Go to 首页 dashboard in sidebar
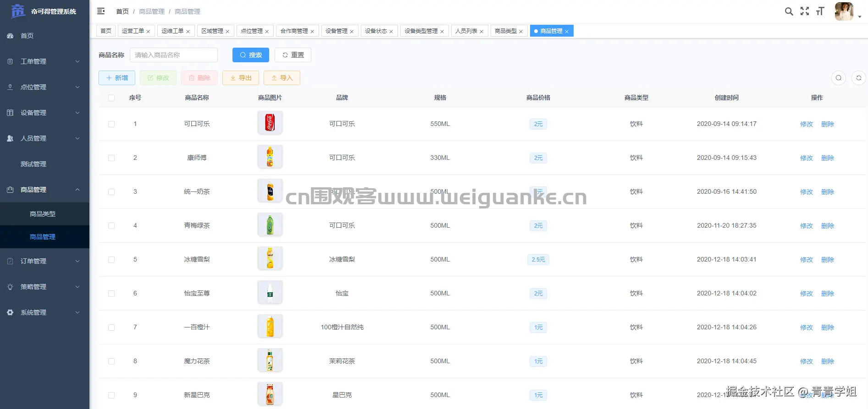 click(44, 36)
